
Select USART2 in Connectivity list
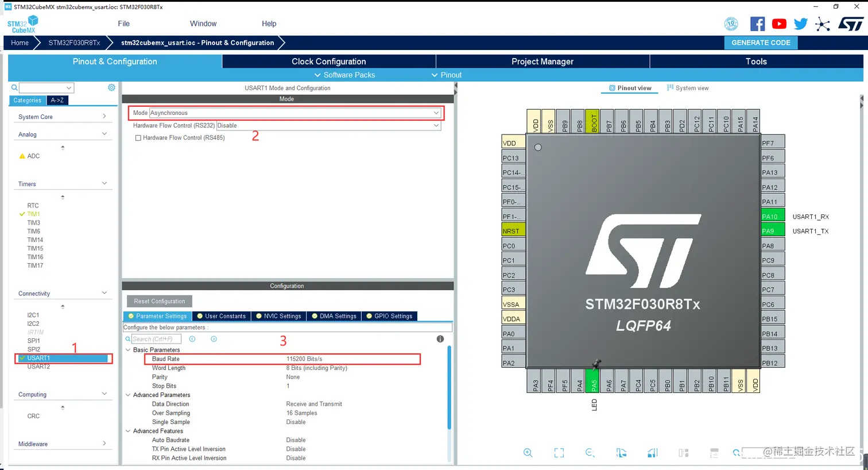pos(38,367)
